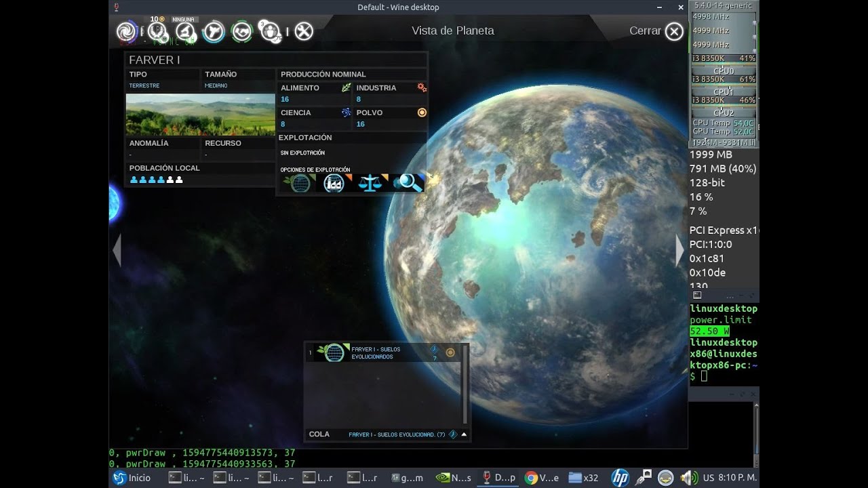The height and width of the screenshot is (488, 868).
Task: Click the 8:10 P. M. clock
Action: [737, 478]
